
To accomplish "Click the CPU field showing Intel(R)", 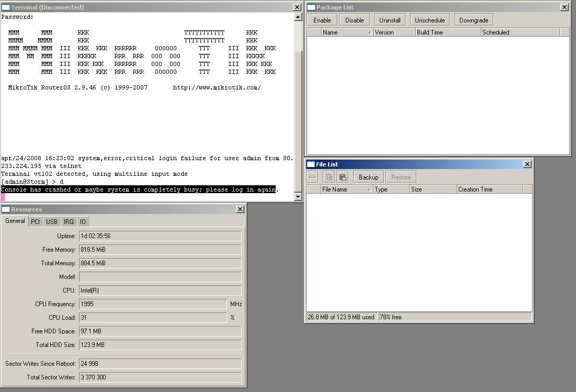I will click(x=160, y=290).
